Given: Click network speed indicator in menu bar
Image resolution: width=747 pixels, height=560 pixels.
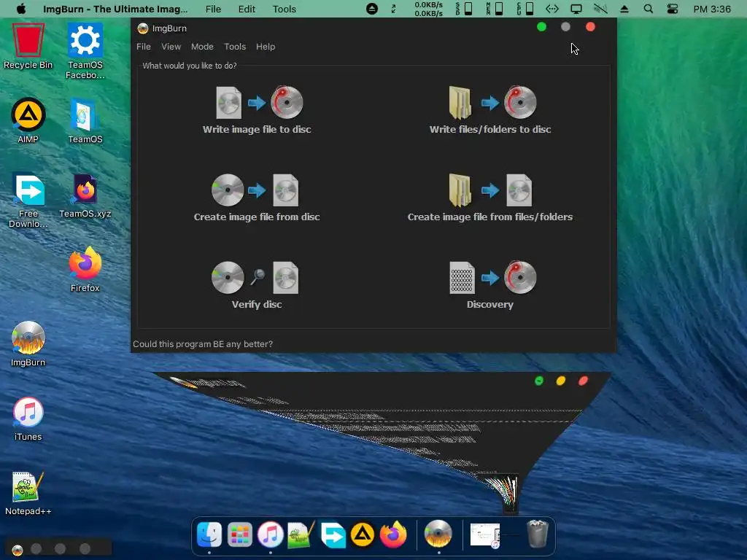Looking at the screenshot, I should (428, 9).
